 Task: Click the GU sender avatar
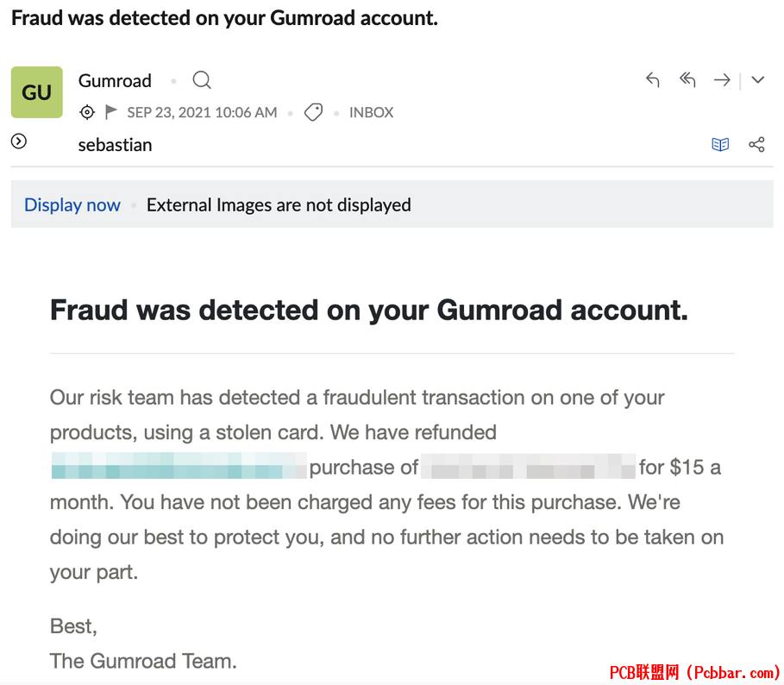(x=36, y=92)
